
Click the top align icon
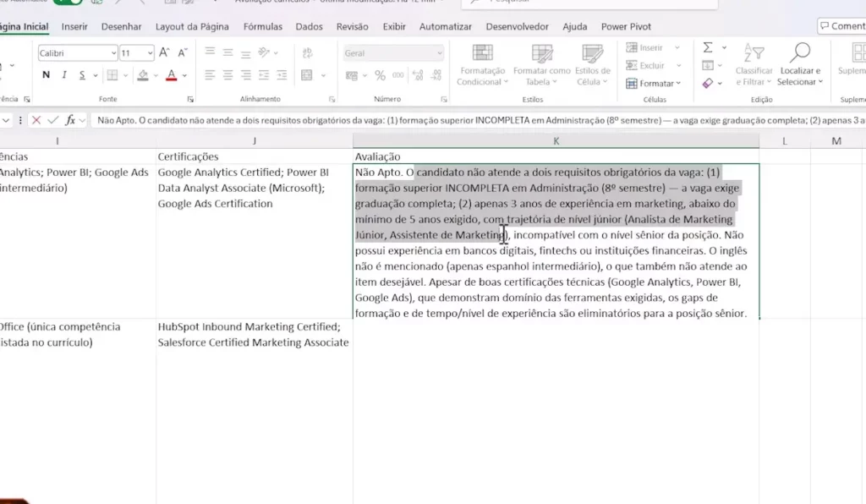(x=210, y=52)
